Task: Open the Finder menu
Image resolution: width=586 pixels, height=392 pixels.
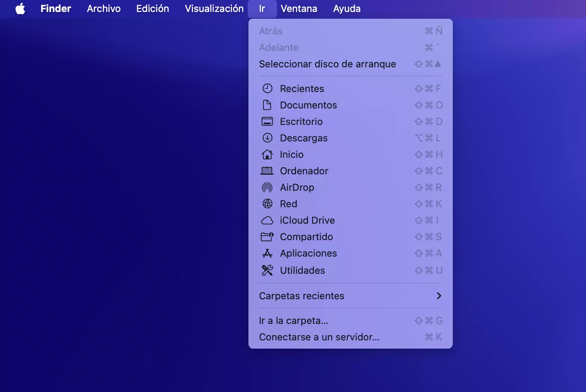Action: 56,9
